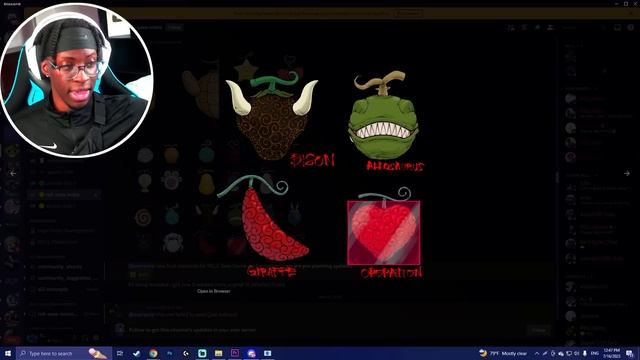
Task: Open the white checkmark app on taskbar
Action: (x=136, y=353)
